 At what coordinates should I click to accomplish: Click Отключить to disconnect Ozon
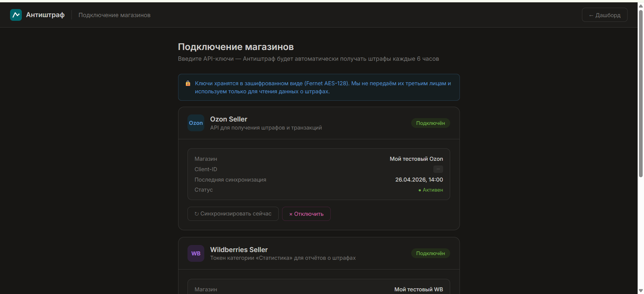point(306,214)
